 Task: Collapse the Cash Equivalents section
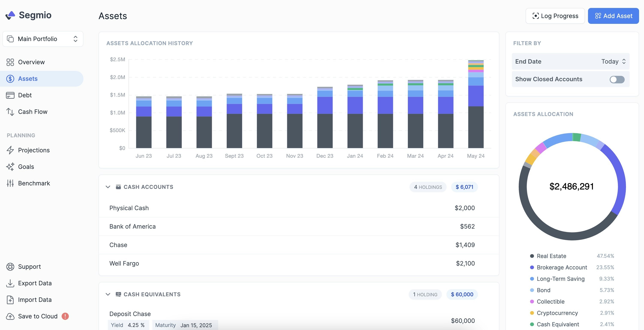tap(108, 294)
